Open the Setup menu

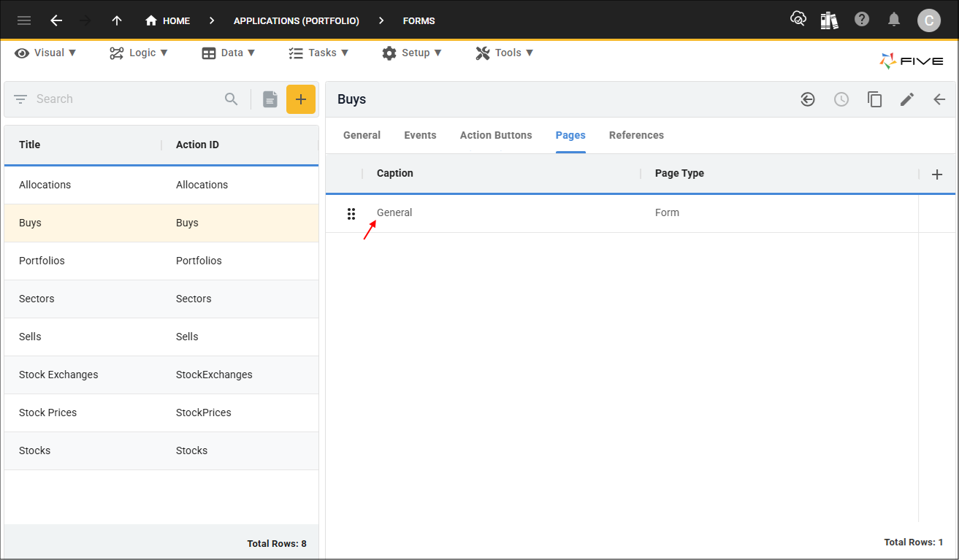412,53
